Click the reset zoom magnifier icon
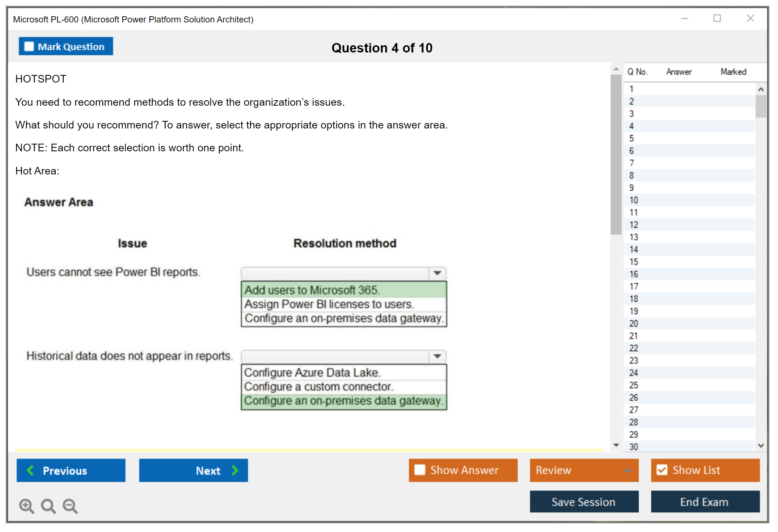The image size is (778, 532). (48, 506)
